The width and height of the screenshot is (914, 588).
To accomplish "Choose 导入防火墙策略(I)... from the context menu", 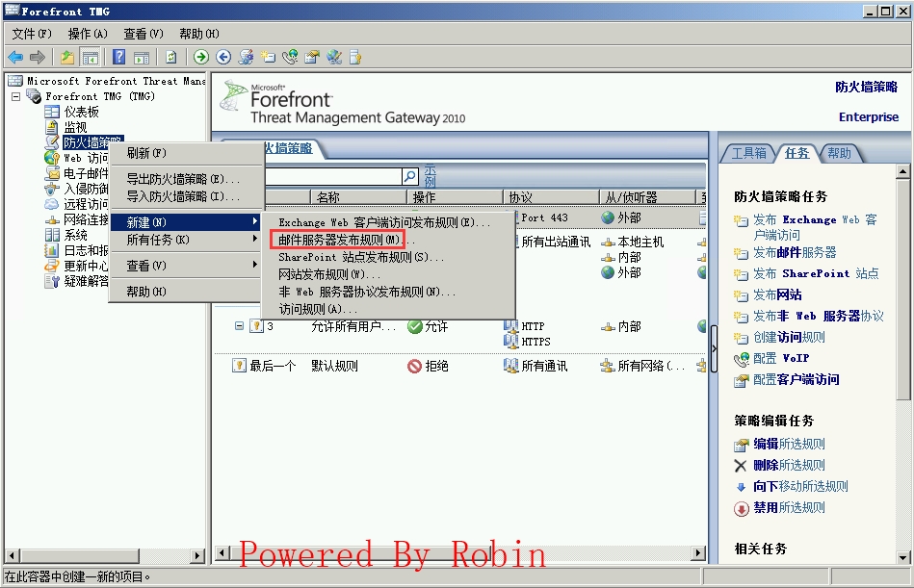I will coord(187,196).
